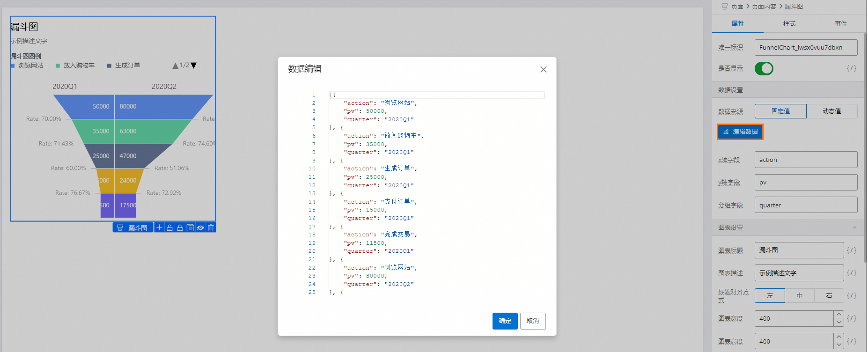Click the 图表高度 down arrow
Image resolution: width=868 pixels, height=352 pixels.
coord(839,345)
